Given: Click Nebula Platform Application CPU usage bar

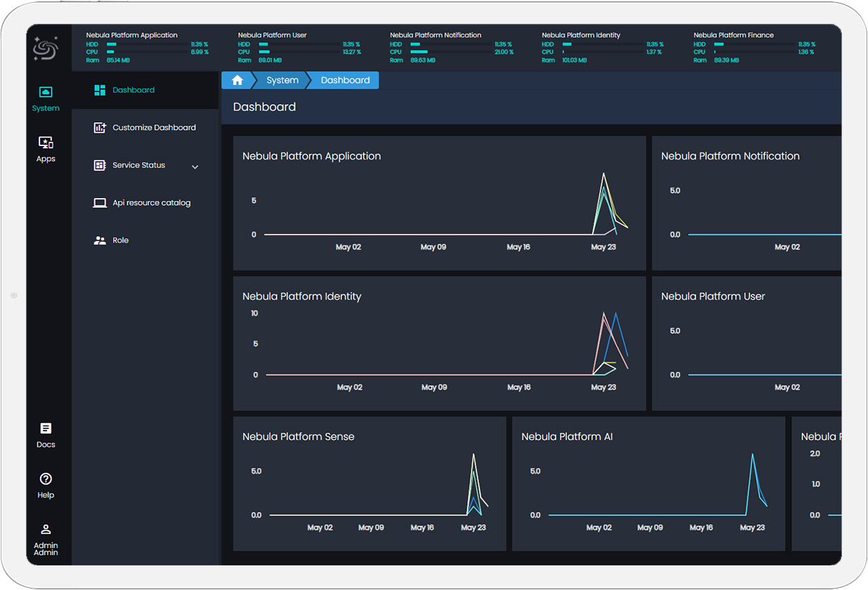Looking at the screenshot, I should tap(147, 52).
